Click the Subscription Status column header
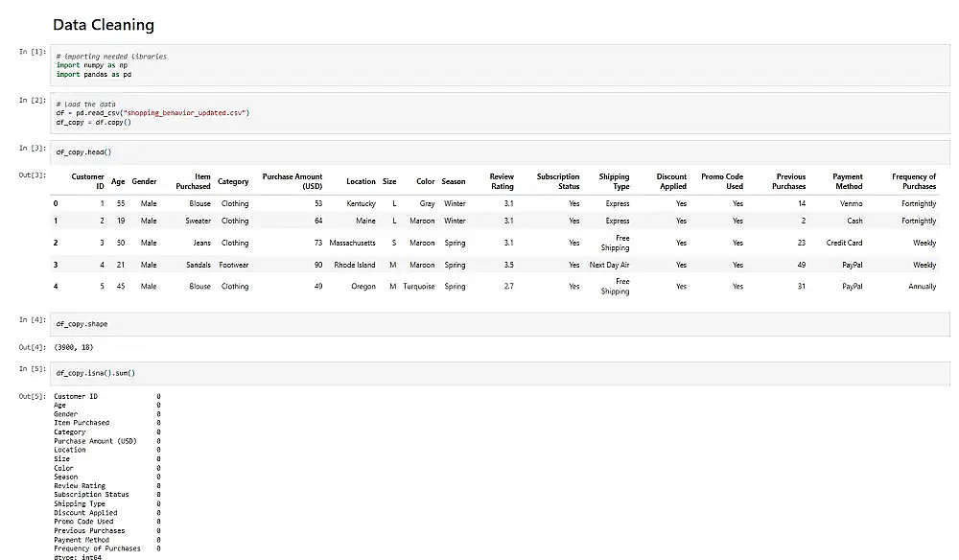The image size is (959, 560). [558, 181]
